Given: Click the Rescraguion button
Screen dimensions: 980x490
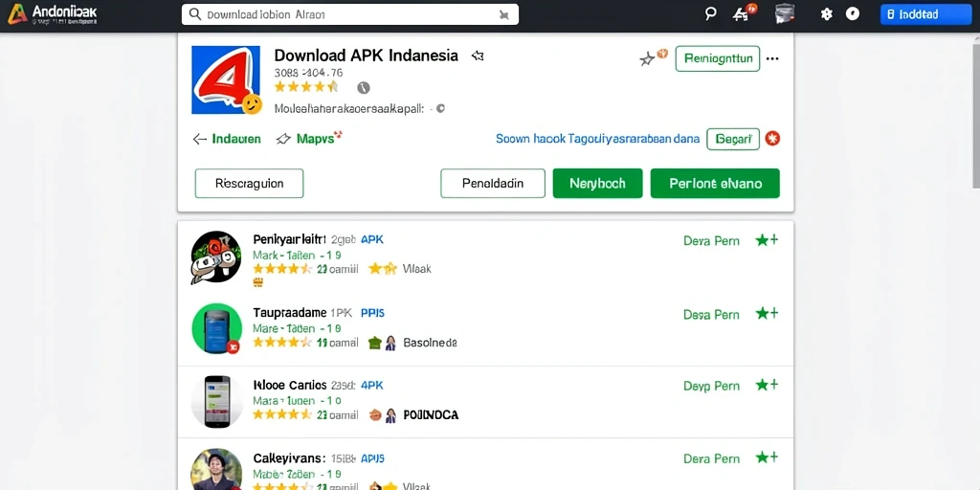Looking at the screenshot, I should tap(250, 183).
